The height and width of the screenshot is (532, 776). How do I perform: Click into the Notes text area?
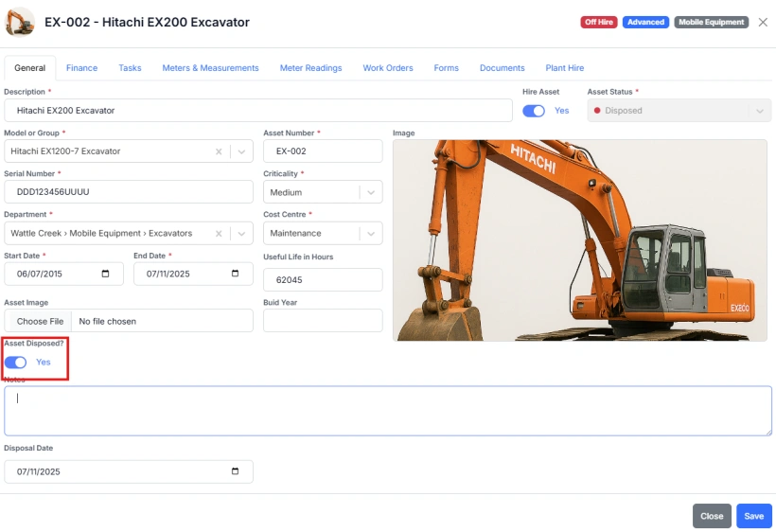coord(388,411)
